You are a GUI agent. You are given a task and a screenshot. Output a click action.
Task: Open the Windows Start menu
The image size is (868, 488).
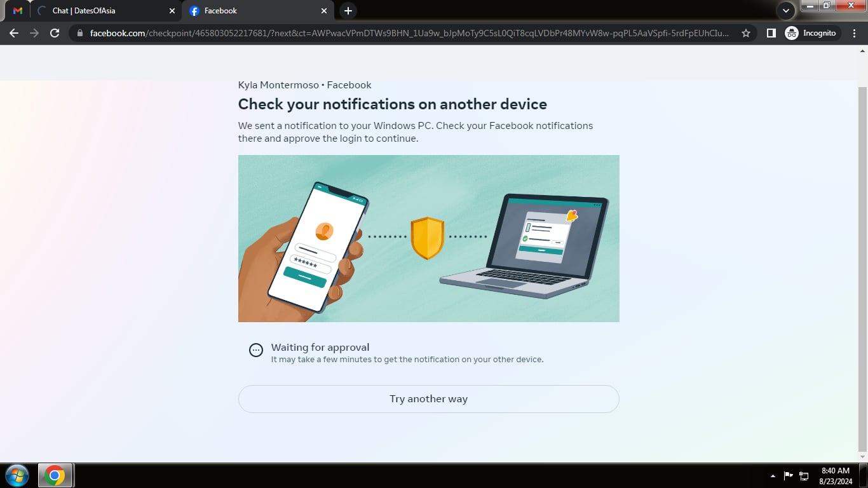click(x=17, y=475)
